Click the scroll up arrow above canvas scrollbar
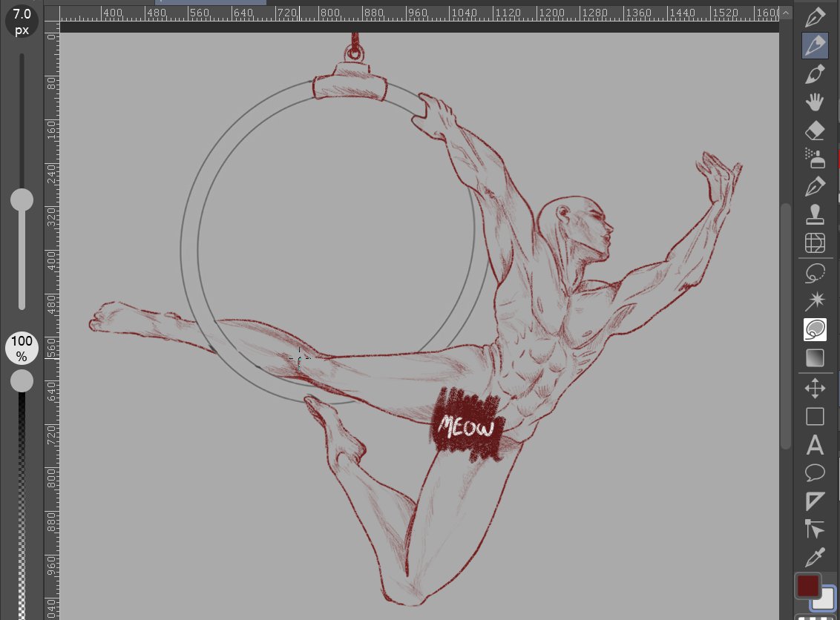Screen dimensions: 840x620 click(x=785, y=13)
